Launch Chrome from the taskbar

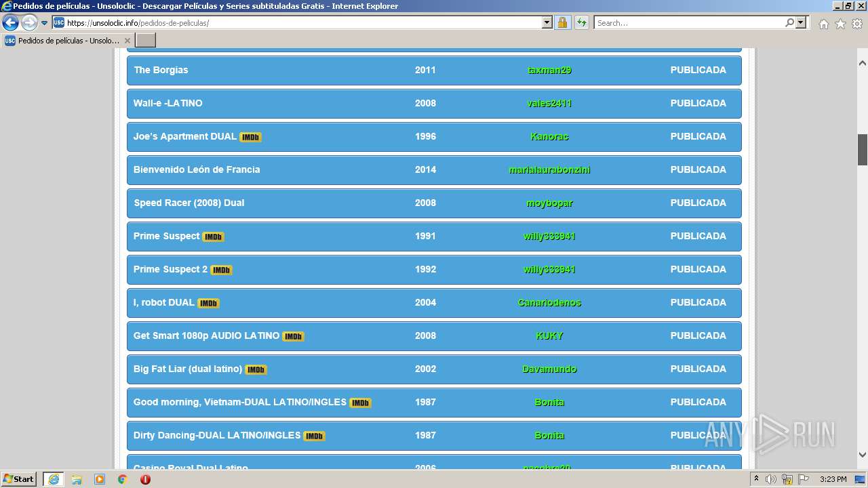(x=123, y=479)
